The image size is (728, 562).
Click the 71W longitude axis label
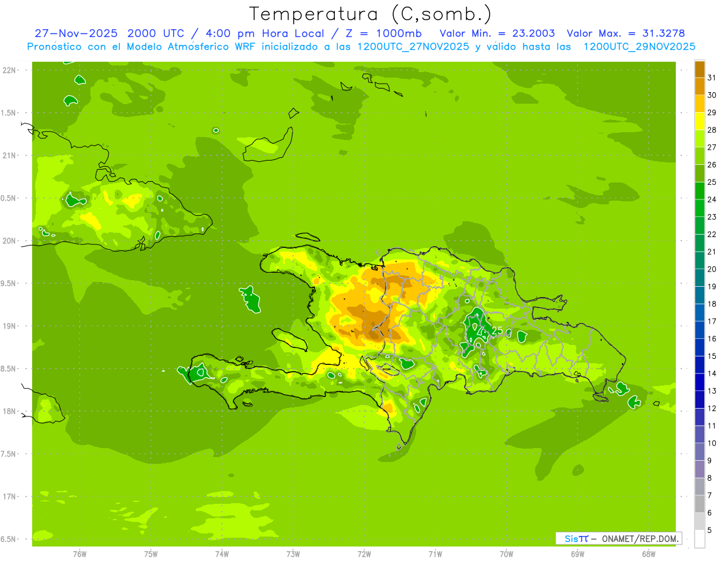(x=435, y=554)
